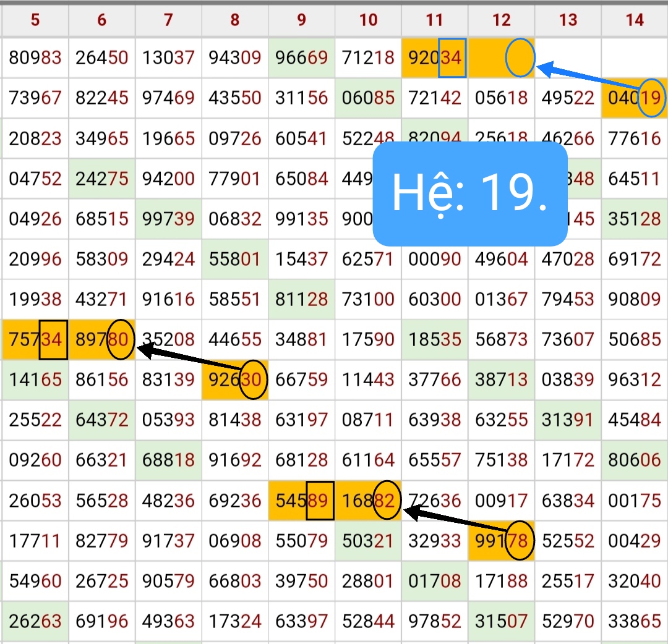Viewport: 668px width, 644px height.
Task: Click the circled 80 in cell 89780
Action: click(121, 339)
